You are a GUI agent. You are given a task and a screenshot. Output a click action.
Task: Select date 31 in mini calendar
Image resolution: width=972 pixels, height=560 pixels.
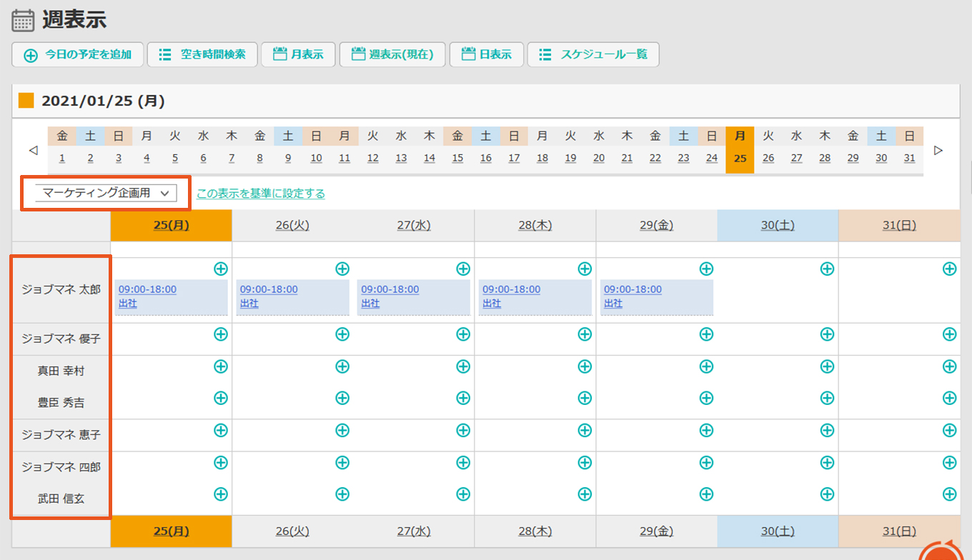[909, 159]
